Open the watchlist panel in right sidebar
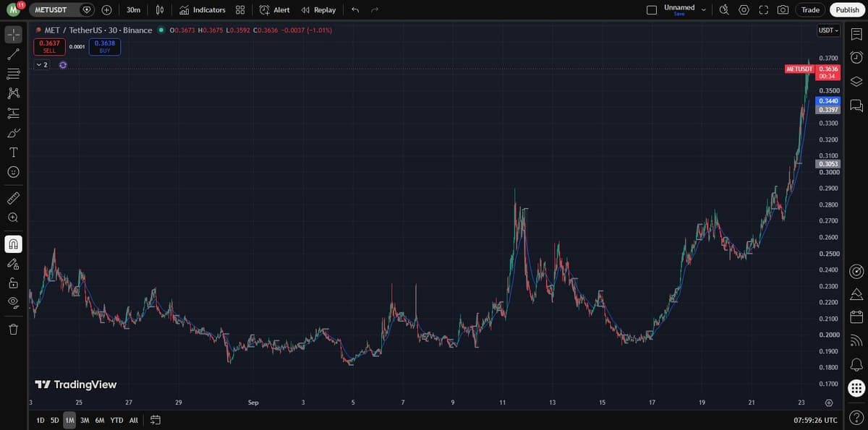This screenshot has width=868, height=430. point(856,34)
